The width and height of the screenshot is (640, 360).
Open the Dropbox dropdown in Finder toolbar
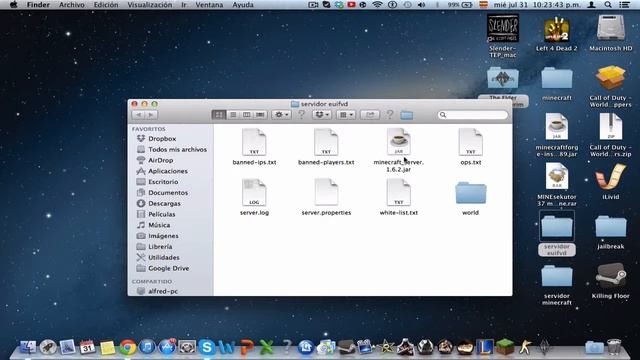click(322, 115)
